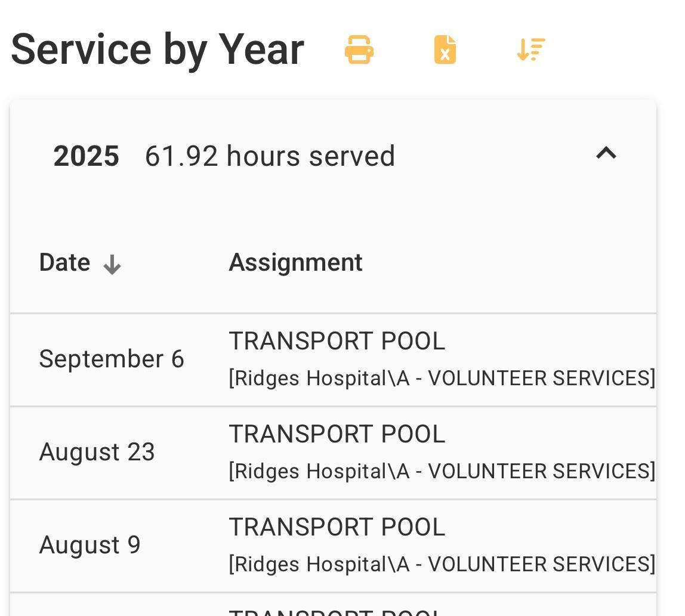Screen dimensions: 685x616
Task: Collapse the 2025 hours served section
Action: tap(606, 153)
